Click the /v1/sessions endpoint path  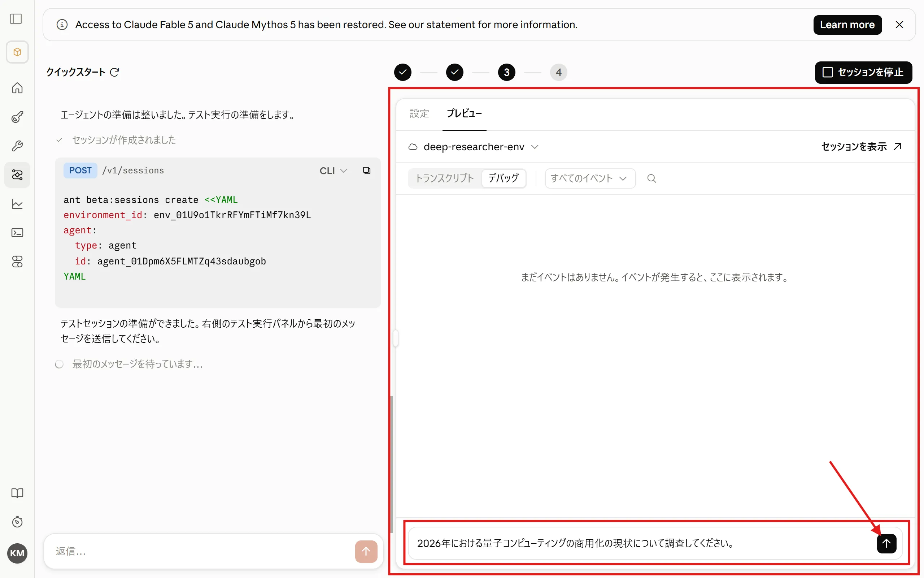click(x=133, y=171)
